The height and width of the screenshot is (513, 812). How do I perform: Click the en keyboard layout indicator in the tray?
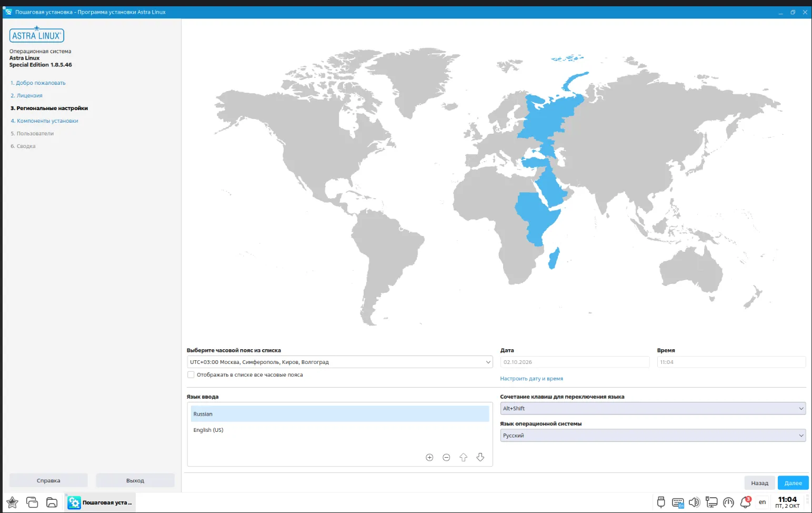point(762,502)
